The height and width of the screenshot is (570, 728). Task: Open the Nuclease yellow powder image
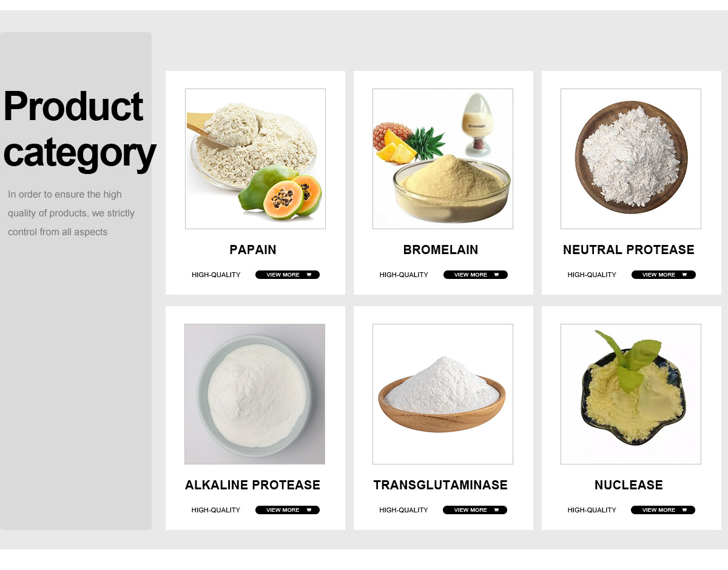pyautogui.click(x=631, y=394)
